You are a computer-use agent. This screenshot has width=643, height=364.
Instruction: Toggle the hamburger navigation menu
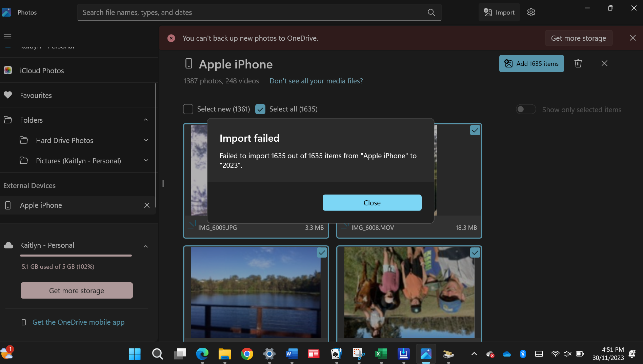coord(7,36)
